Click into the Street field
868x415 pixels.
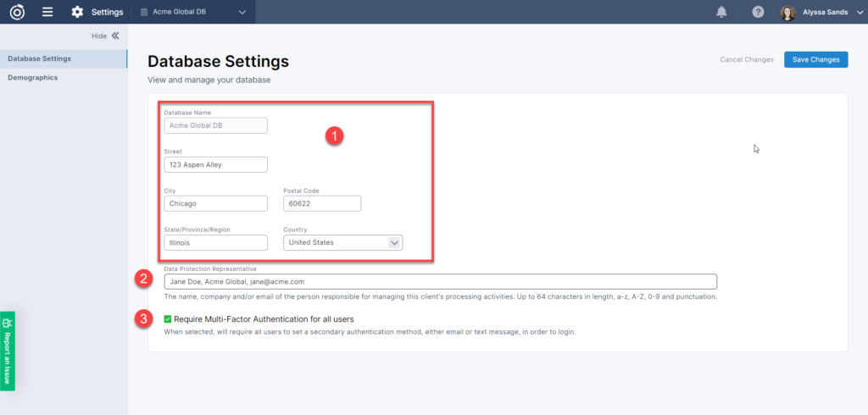coord(215,164)
